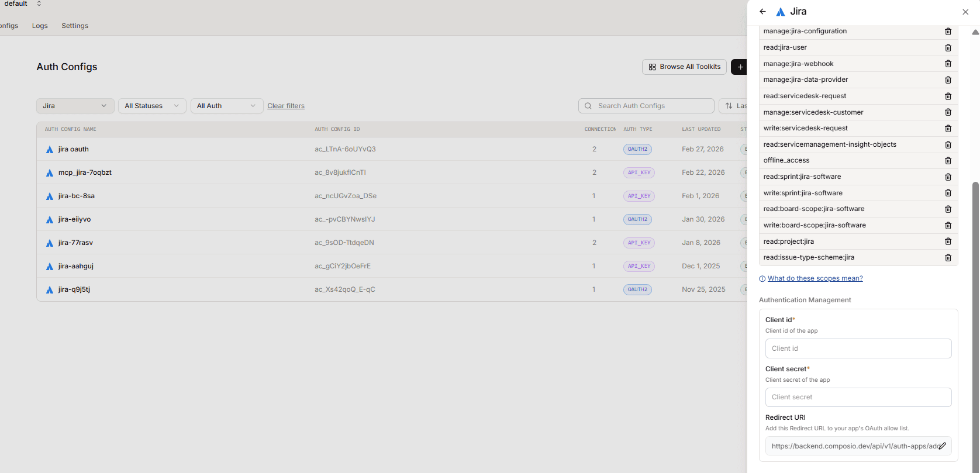This screenshot has width=980, height=473.
Task: Click the Jira icon beside mcp_jira-7oqbzt
Action: tap(50, 173)
